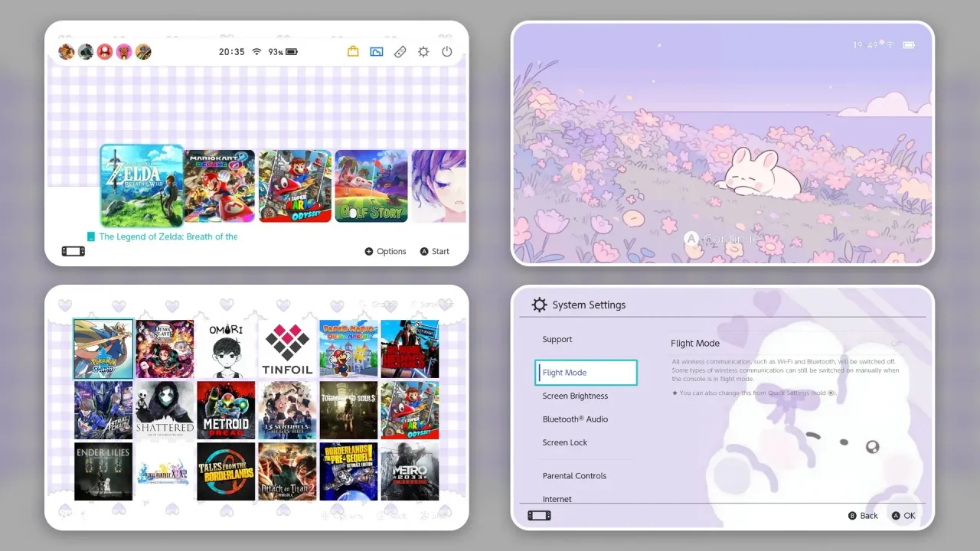The height and width of the screenshot is (551, 980).
Task: Select Flight Mode in the settings sidebar
Action: 586,373
